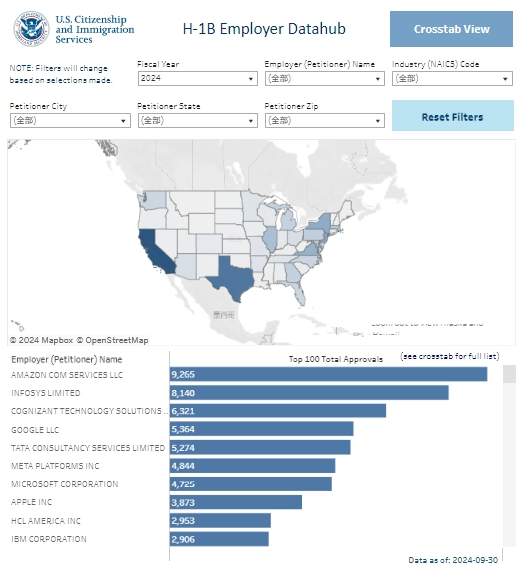Click the H-1B Employer Datahub title
The height and width of the screenshot is (566, 523).
[x=264, y=29]
